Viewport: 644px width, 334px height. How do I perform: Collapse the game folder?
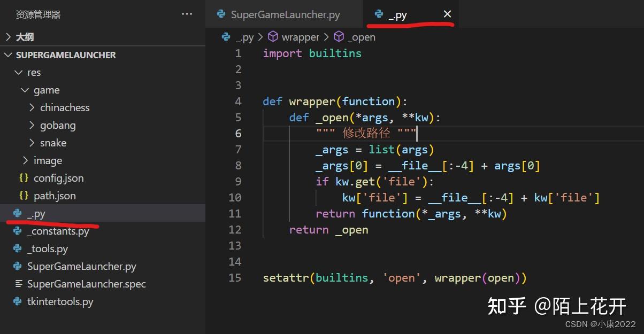click(x=25, y=90)
